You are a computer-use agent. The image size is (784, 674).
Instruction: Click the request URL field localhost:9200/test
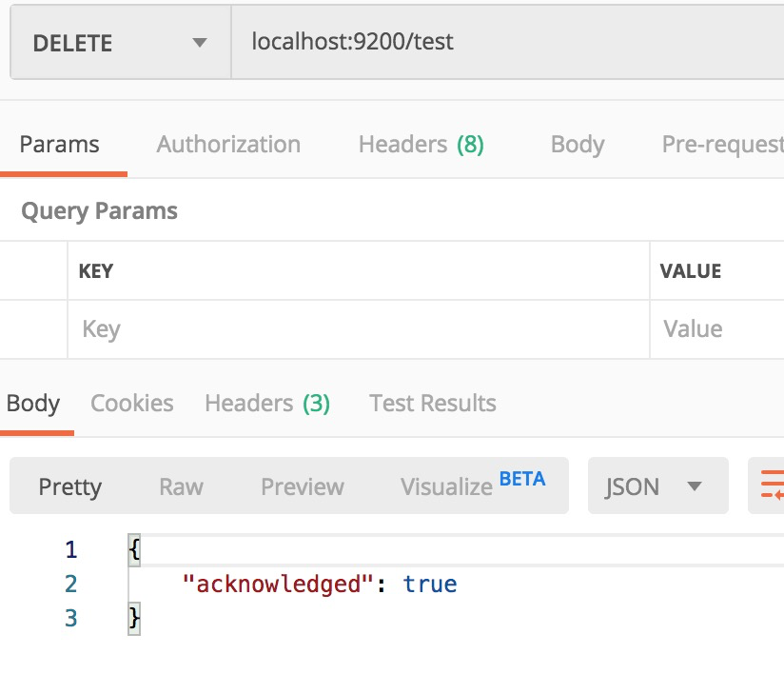[x=504, y=42]
